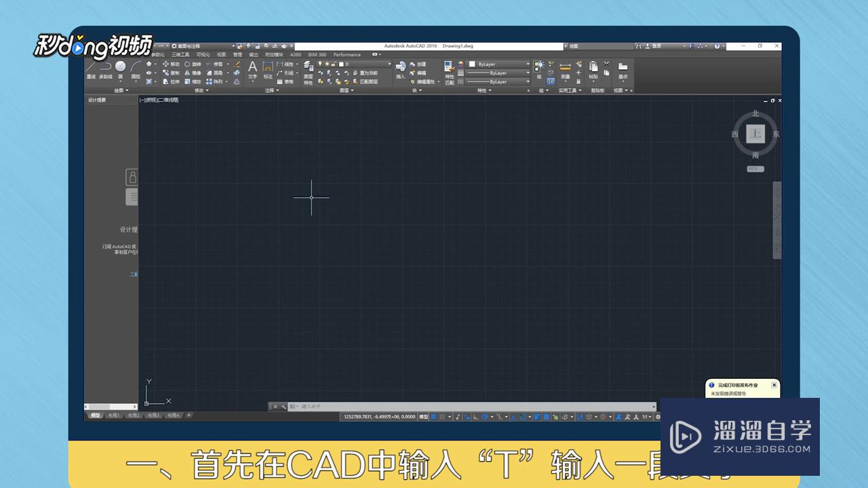Click the 缩放 (Scale) tool
This screenshot has height=488, width=868.
pyautogui.click(x=192, y=81)
